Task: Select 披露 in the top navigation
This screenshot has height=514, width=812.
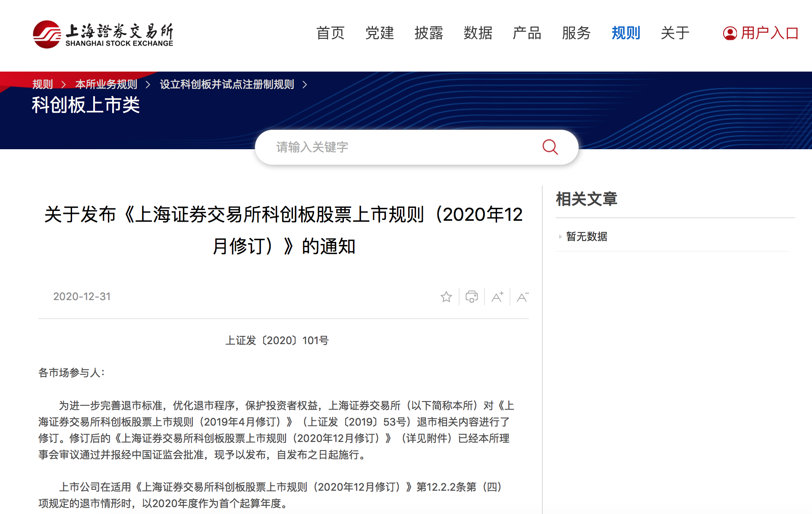Action: tap(429, 33)
